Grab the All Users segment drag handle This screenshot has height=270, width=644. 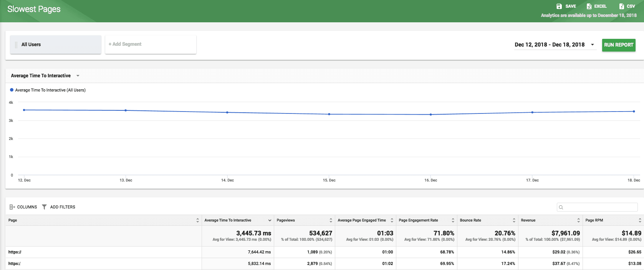[16, 45]
